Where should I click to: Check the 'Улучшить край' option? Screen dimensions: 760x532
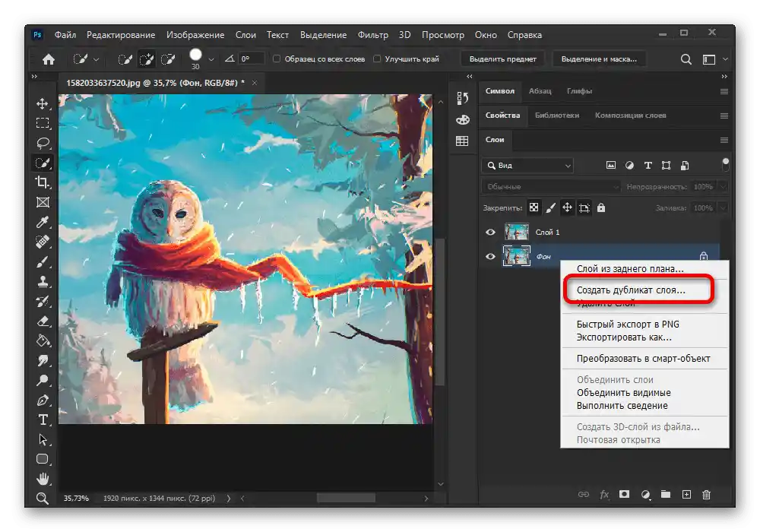click(377, 59)
